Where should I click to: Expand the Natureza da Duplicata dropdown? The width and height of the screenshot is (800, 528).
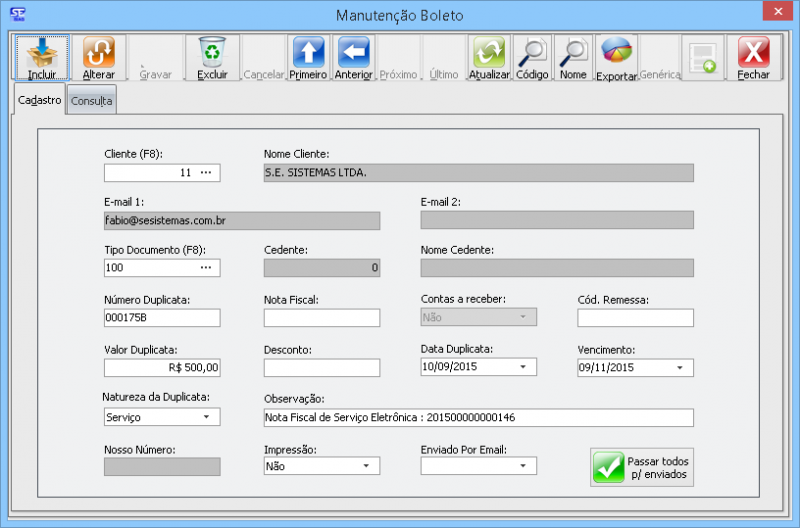click(206, 417)
